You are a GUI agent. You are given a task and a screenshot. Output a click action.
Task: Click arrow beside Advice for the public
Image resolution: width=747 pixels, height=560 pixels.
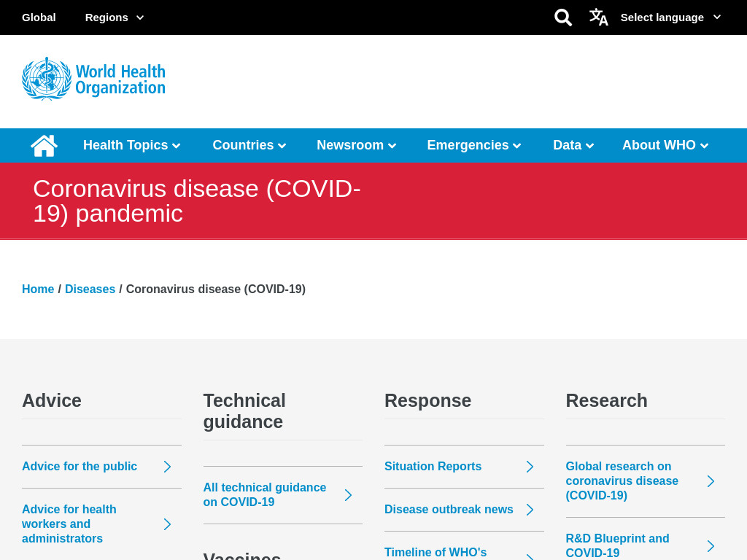[x=167, y=467]
